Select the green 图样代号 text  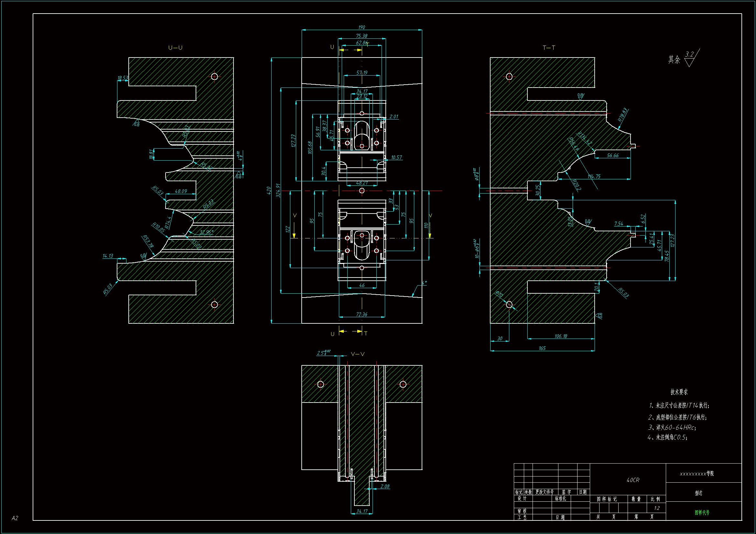tap(702, 512)
